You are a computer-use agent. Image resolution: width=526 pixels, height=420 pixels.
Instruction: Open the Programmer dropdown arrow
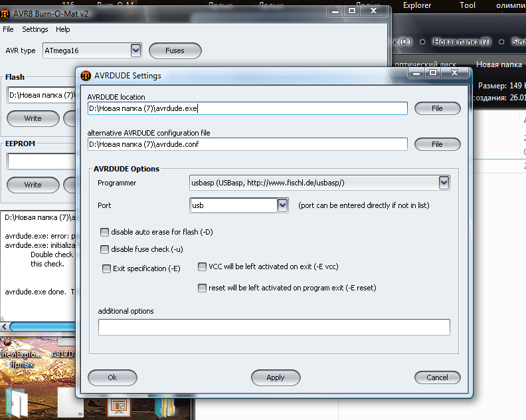click(x=444, y=183)
